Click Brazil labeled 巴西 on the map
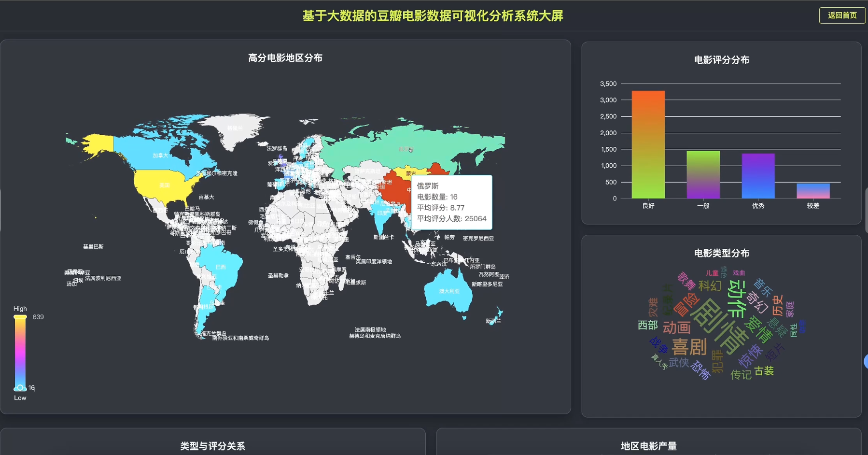This screenshot has height=455, width=868. 221,267
